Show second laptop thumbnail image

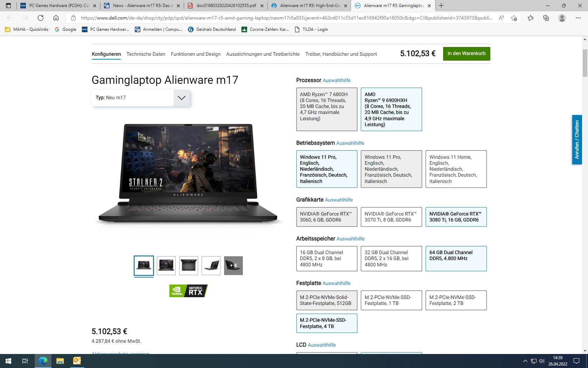(x=166, y=266)
